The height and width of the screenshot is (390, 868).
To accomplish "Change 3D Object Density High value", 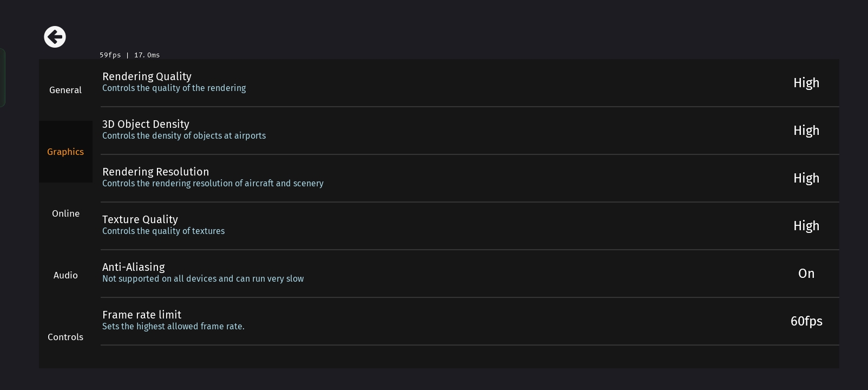I will click(806, 131).
